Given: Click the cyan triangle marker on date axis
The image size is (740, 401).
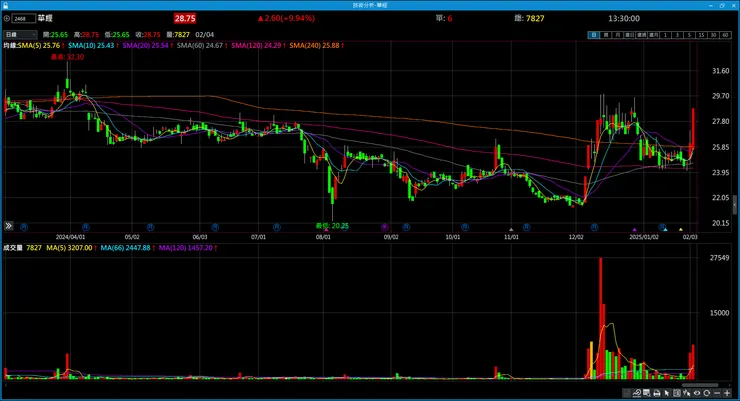Looking at the screenshot, I should (x=665, y=229).
